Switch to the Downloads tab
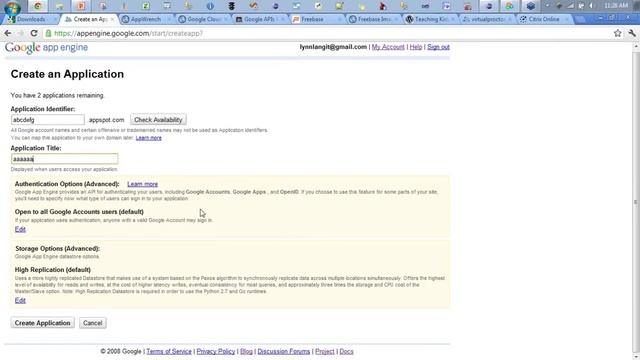Image resolution: width=640 pixels, height=360 pixels. [31, 19]
